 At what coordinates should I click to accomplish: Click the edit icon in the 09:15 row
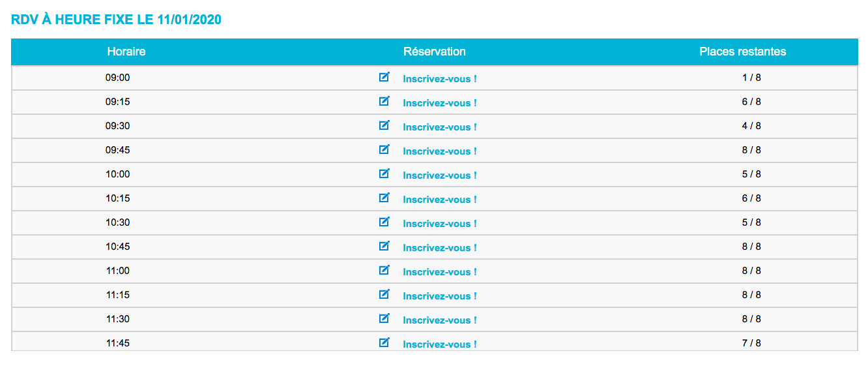click(384, 101)
